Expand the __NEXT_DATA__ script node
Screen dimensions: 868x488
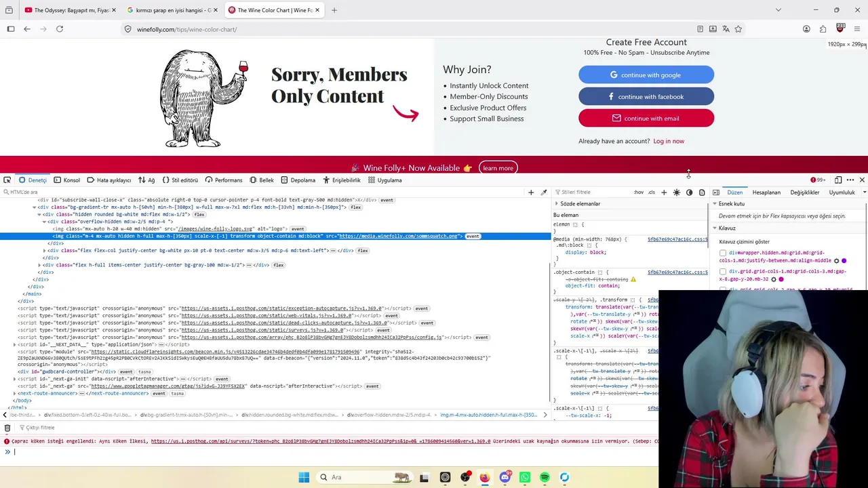point(15,344)
